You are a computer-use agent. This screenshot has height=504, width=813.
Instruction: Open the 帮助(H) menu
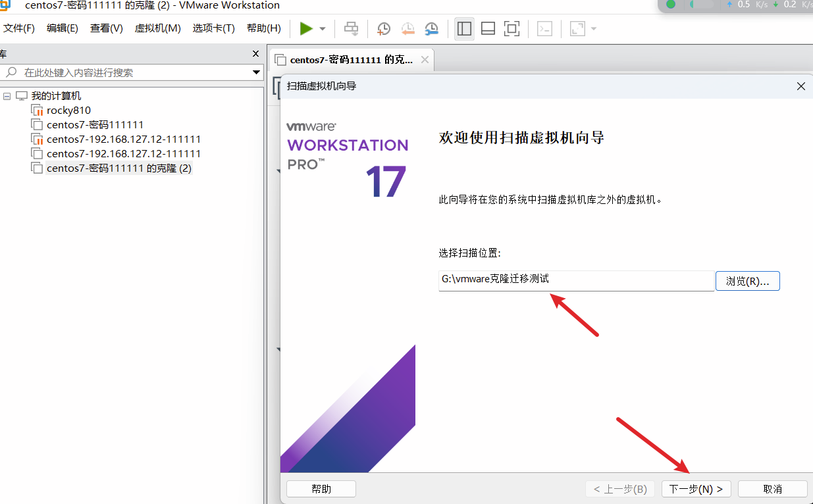click(x=263, y=28)
